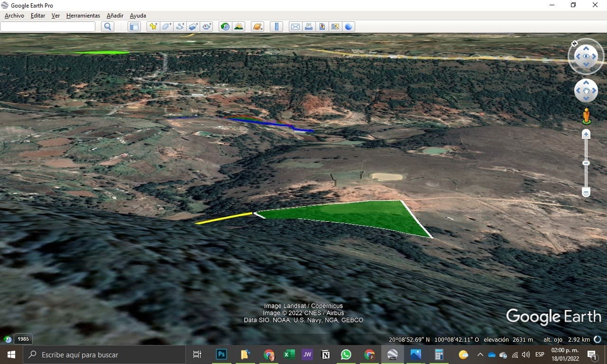Select the Add Path tool
The image size is (607, 364).
(180, 27)
